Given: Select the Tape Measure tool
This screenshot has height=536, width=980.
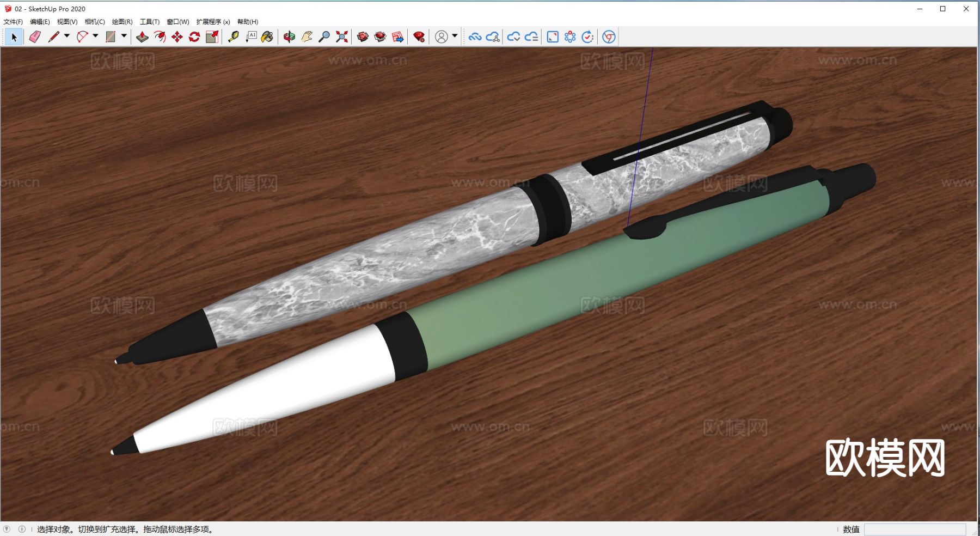Looking at the screenshot, I should tap(234, 37).
